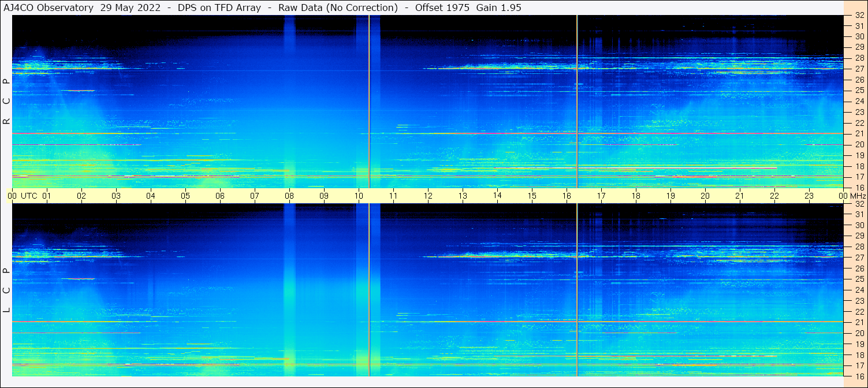Click the 20 MHz label on RCP scale
This screenshot has width=868, height=388.
click(859, 144)
